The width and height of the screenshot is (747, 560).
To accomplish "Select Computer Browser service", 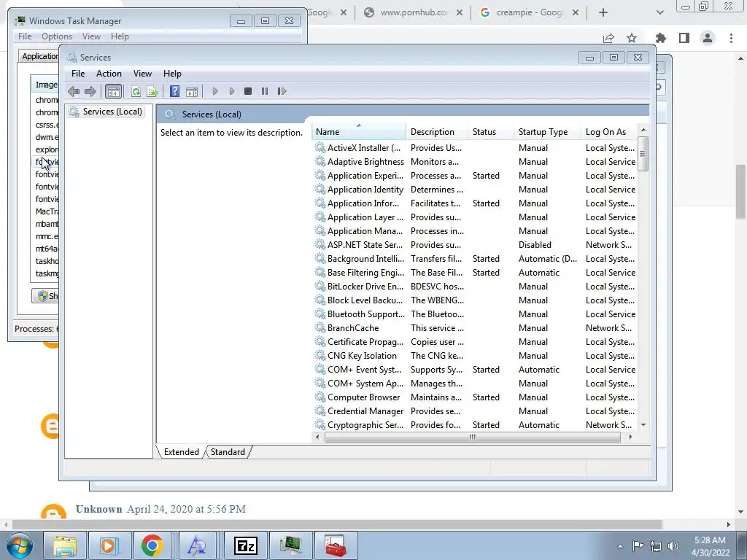I will coord(475,397).
